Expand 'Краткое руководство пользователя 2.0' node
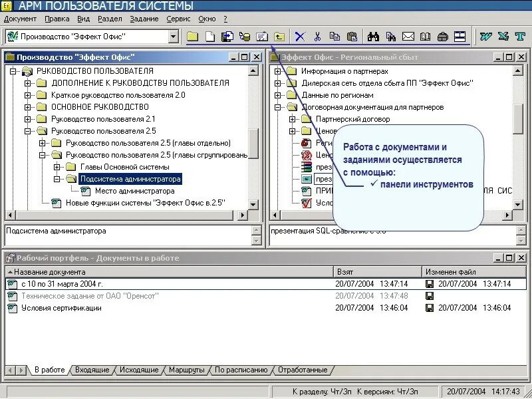This screenshot has height=399, width=532. click(28, 95)
